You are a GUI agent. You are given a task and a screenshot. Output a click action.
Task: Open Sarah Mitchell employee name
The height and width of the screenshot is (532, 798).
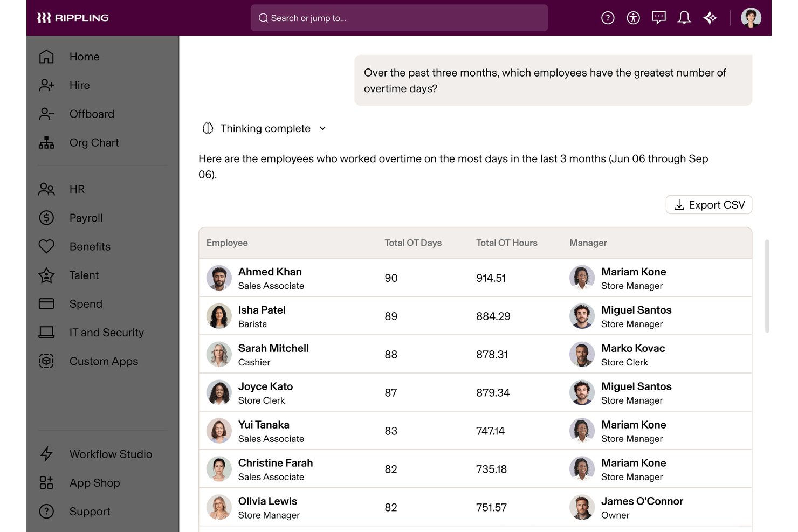point(273,348)
